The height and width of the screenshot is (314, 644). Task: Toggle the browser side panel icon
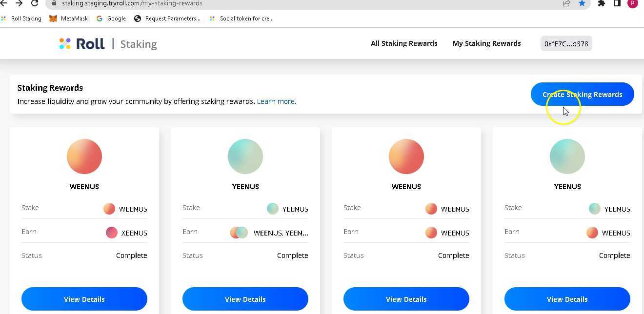(617, 3)
